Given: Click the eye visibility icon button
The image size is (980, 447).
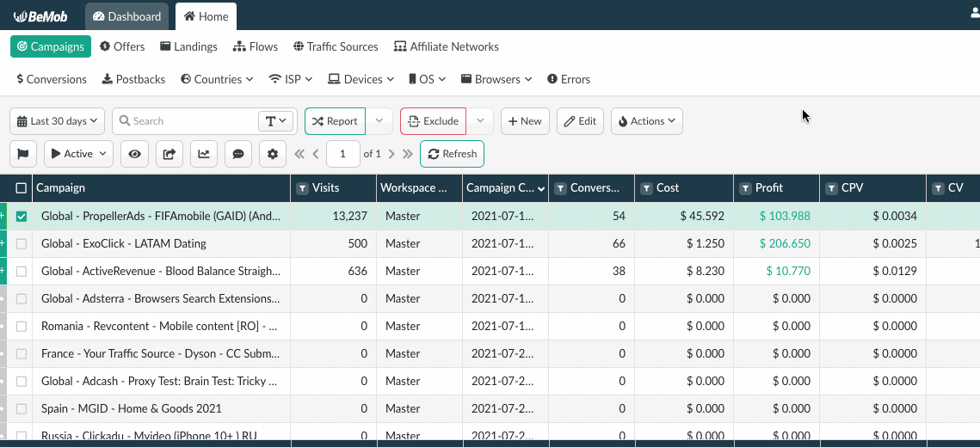Looking at the screenshot, I should click(x=134, y=154).
